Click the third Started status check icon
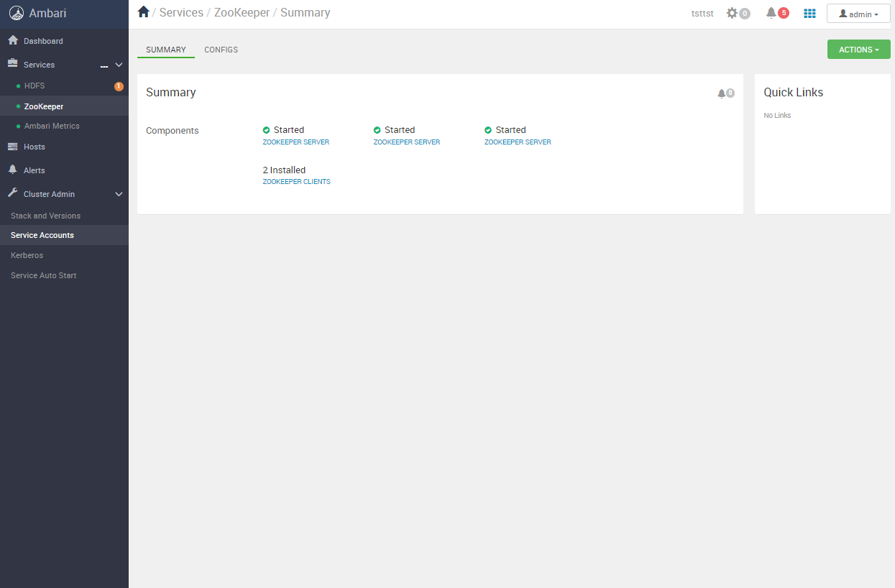 pos(488,130)
